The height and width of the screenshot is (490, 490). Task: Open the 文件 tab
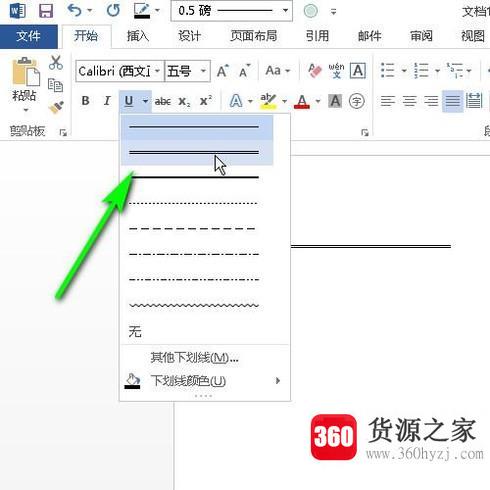coord(28,36)
